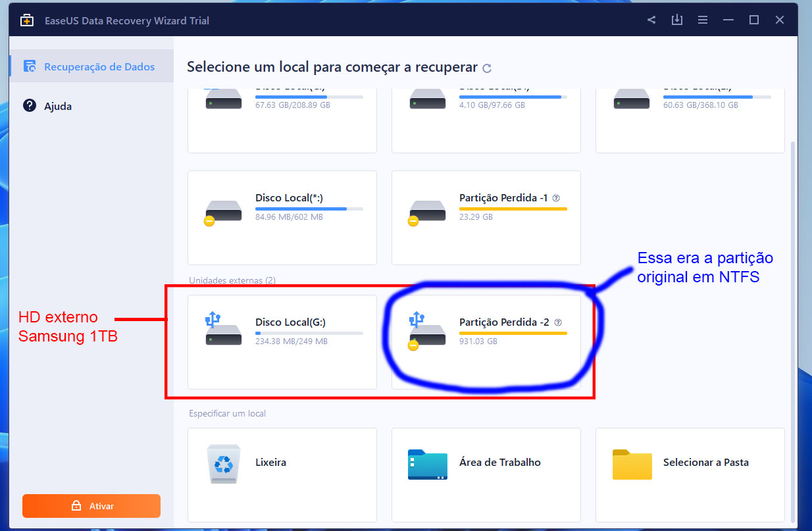Click the help icon beside Partição Perdida -2
812x531 pixels.
(558, 322)
